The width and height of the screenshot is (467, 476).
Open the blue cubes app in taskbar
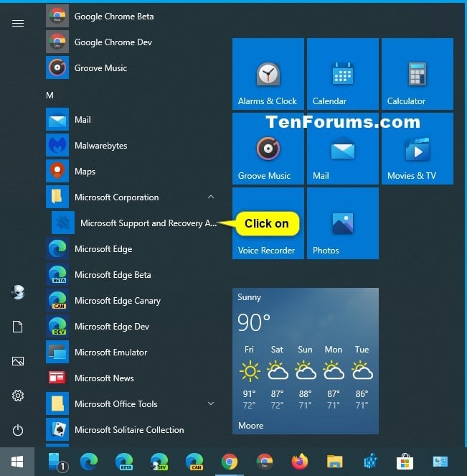coord(370,462)
